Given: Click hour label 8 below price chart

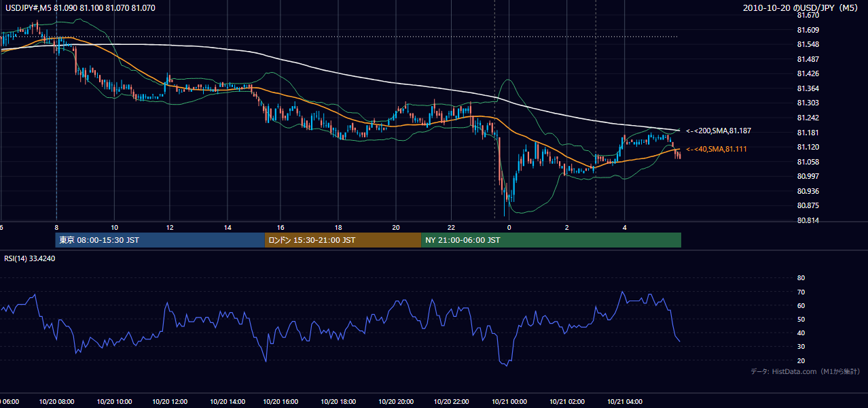Looking at the screenshot, I should click(x=56, y=228).
